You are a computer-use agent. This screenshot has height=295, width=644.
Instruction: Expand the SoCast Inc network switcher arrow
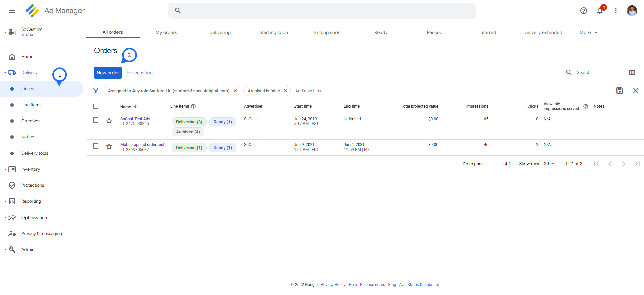pos(5,32)
